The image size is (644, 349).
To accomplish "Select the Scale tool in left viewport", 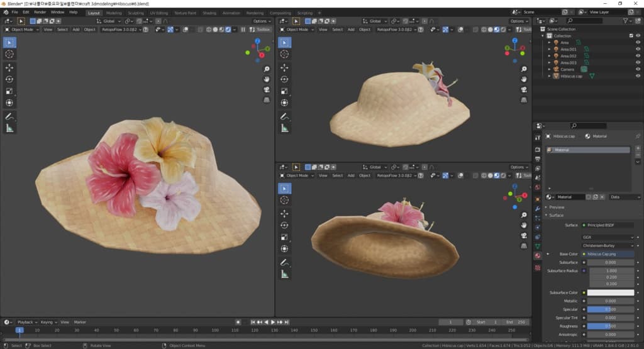I will (x=9, y=91).
